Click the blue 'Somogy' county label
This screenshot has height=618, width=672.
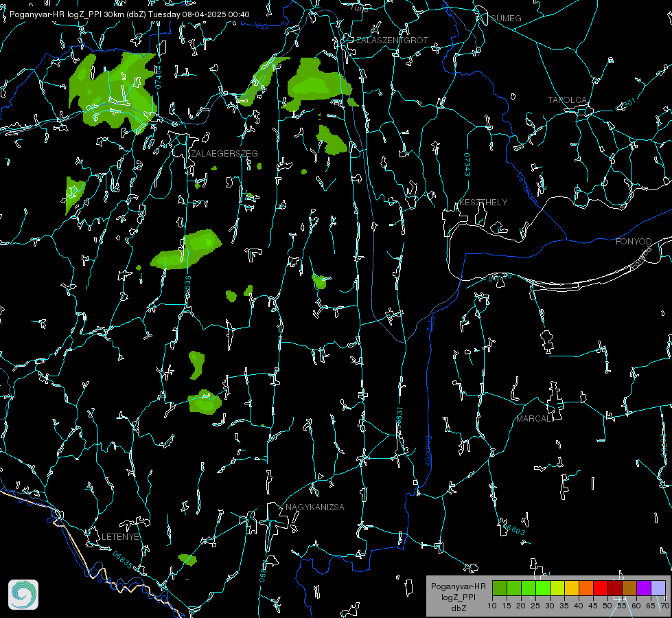428,451
